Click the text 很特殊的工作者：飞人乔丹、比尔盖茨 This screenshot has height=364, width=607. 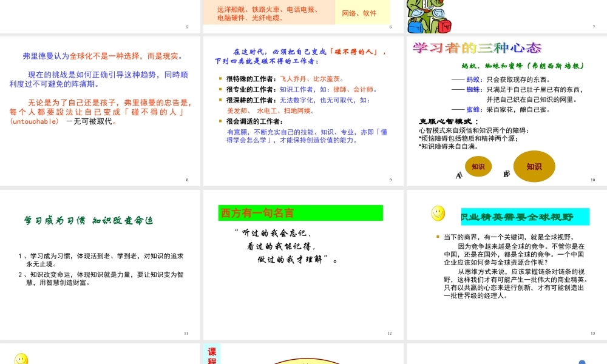tap(285, 79)
